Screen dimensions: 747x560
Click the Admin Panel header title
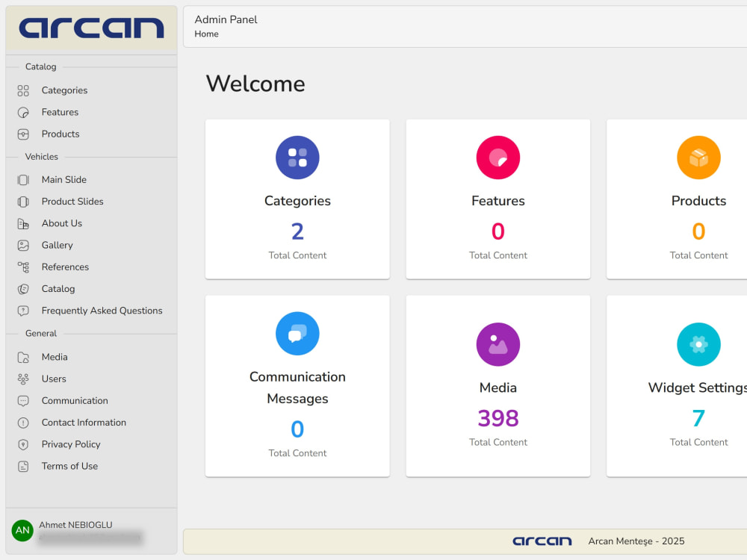226,19
